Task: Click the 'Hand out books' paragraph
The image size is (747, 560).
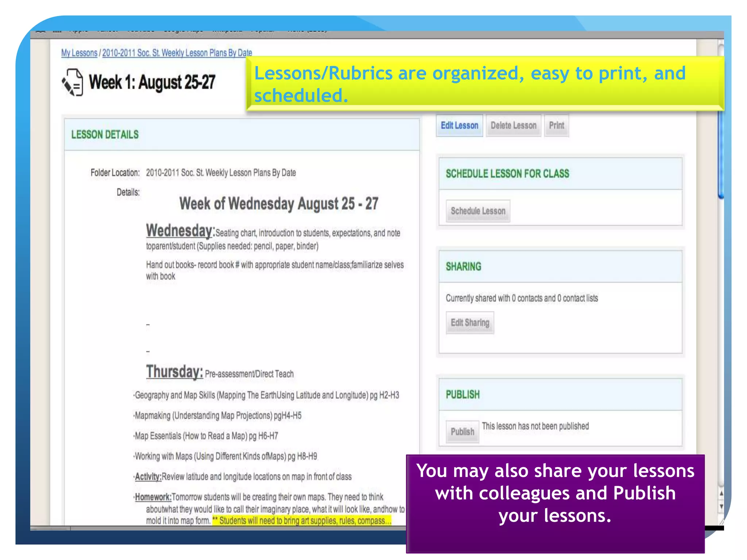Action: coord(275,270)
